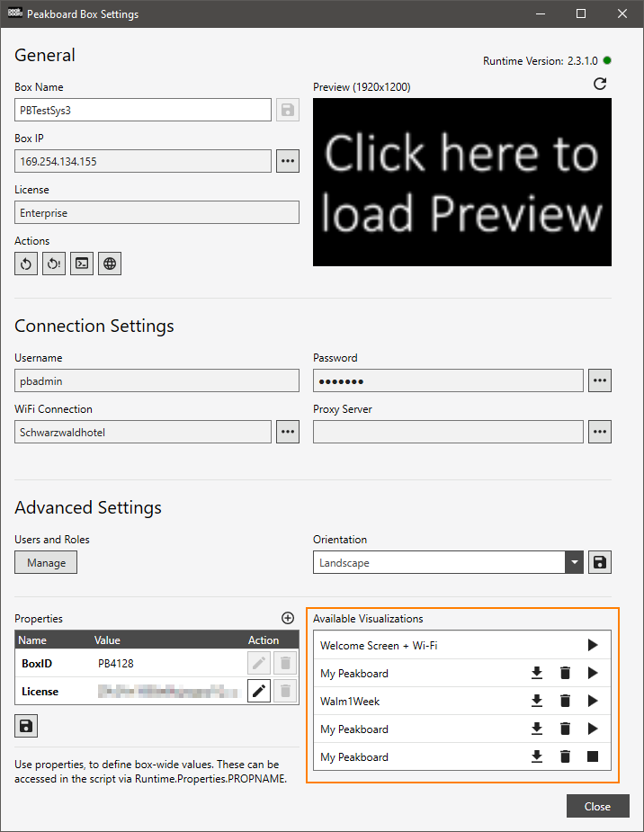The image size is (644, 832).
Task: Open the Orientation dropdown arrow
Action: tap(574, 562)
